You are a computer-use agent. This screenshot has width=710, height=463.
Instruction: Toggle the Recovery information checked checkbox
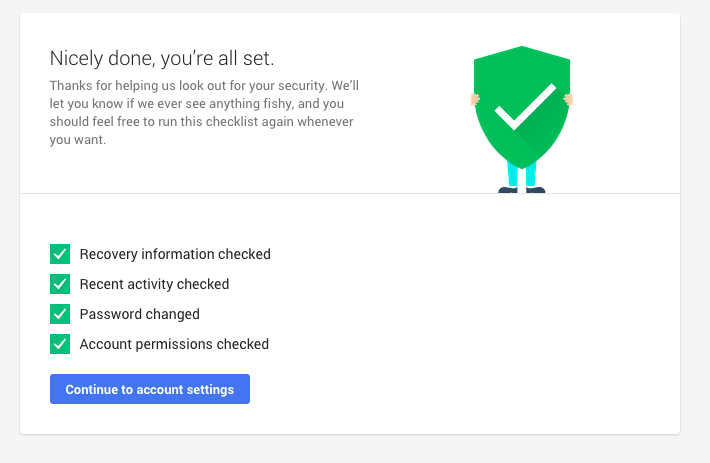59,254
